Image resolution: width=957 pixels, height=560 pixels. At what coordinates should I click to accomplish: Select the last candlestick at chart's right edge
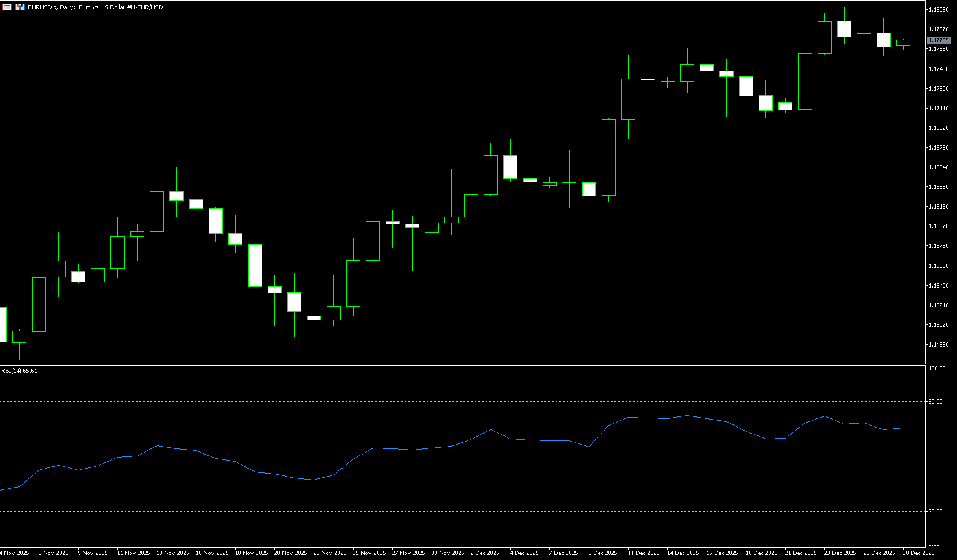(x=903, y=43)
